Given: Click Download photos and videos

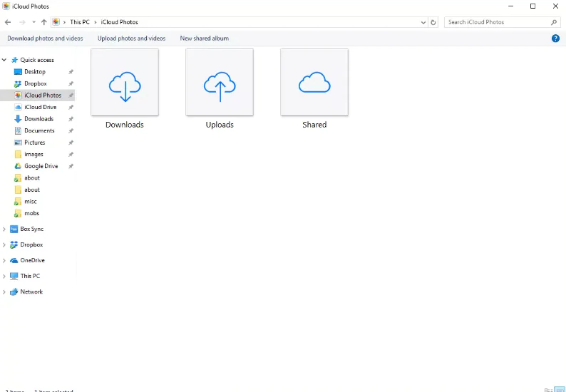Looking at the screenshot, I should coord(45,38).
